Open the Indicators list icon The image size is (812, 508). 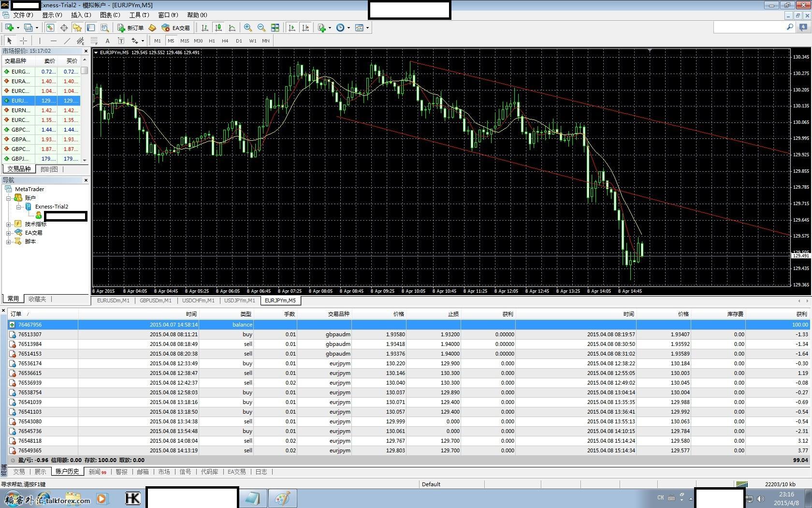coord(322,28)
